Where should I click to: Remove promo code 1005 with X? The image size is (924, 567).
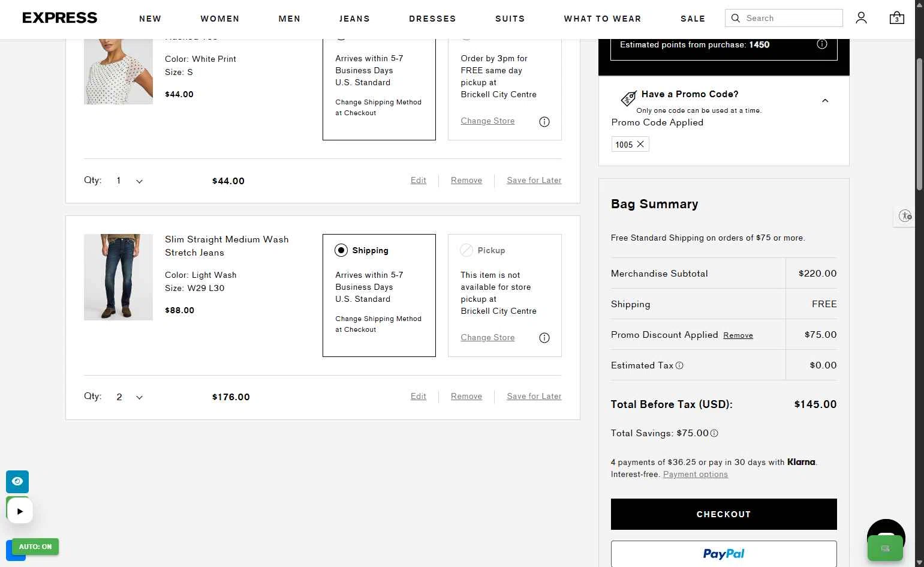pos(640,144)
